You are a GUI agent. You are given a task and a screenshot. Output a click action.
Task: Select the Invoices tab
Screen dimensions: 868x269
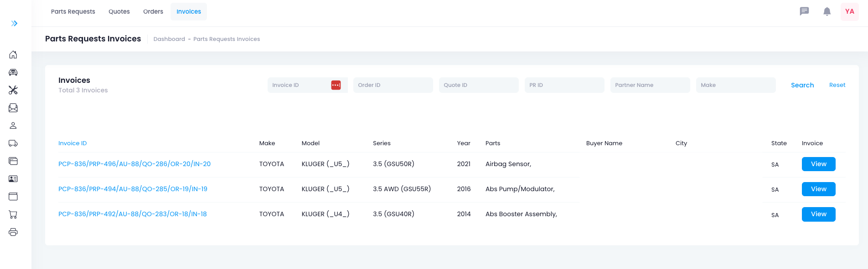[189, 11]
